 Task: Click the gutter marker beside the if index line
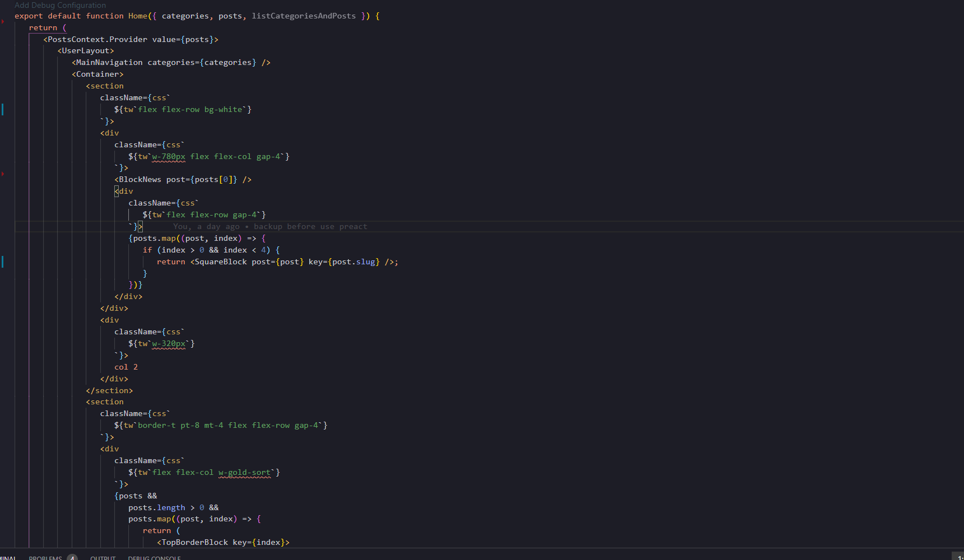coord(2,261)
